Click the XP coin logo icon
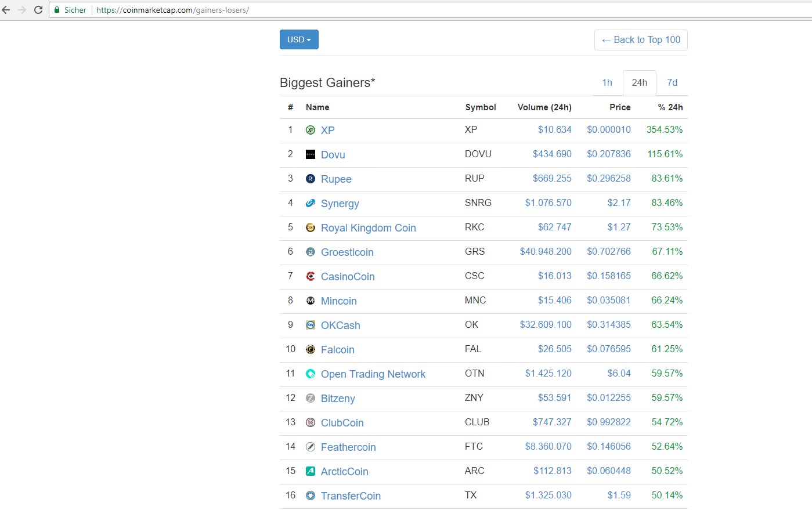The height and width of the screenshot is (510, 812). click(311, 130)
